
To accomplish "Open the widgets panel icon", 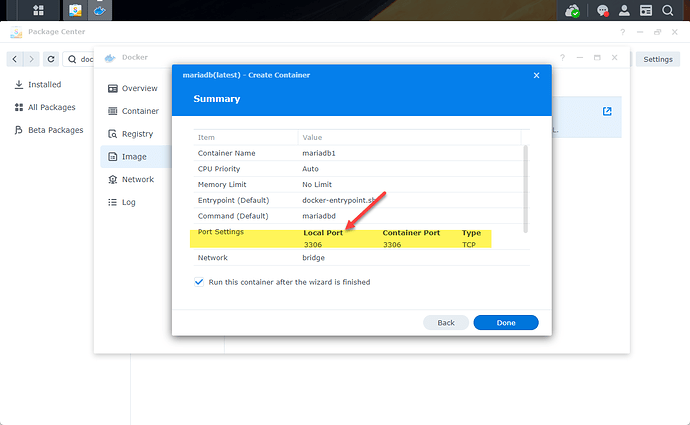I will pos(646,11).
